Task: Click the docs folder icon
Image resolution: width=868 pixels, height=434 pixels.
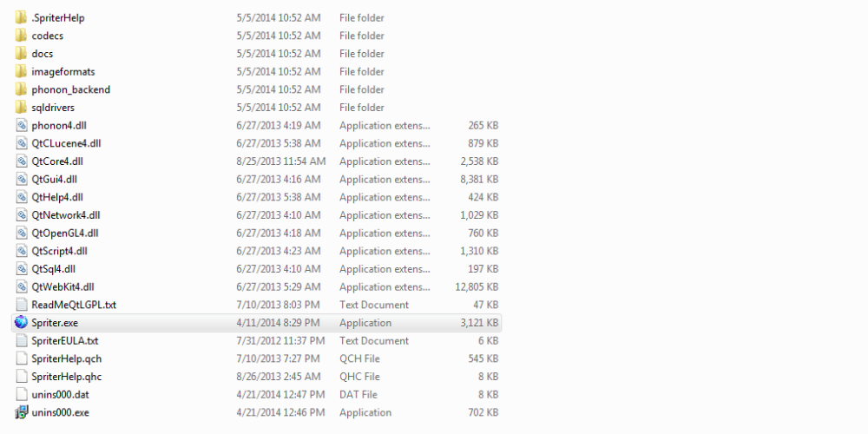Action: tap(21, 54)
